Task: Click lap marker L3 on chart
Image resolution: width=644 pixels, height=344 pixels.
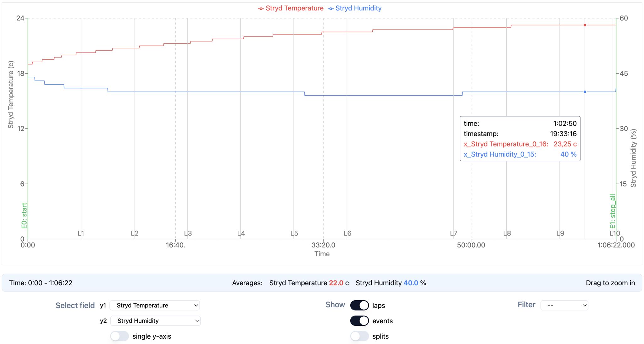Action: pyautogui.click(x=188, y=233)
